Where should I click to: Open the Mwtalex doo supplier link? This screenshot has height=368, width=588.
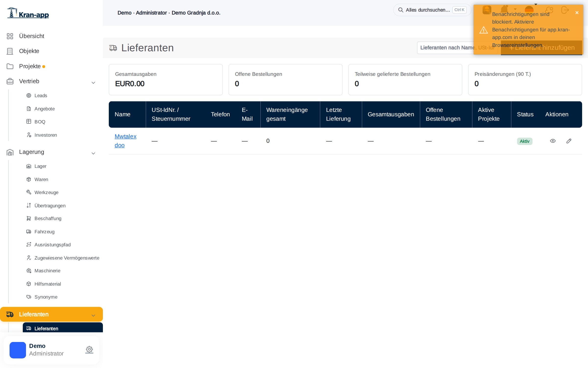[125, 141]
